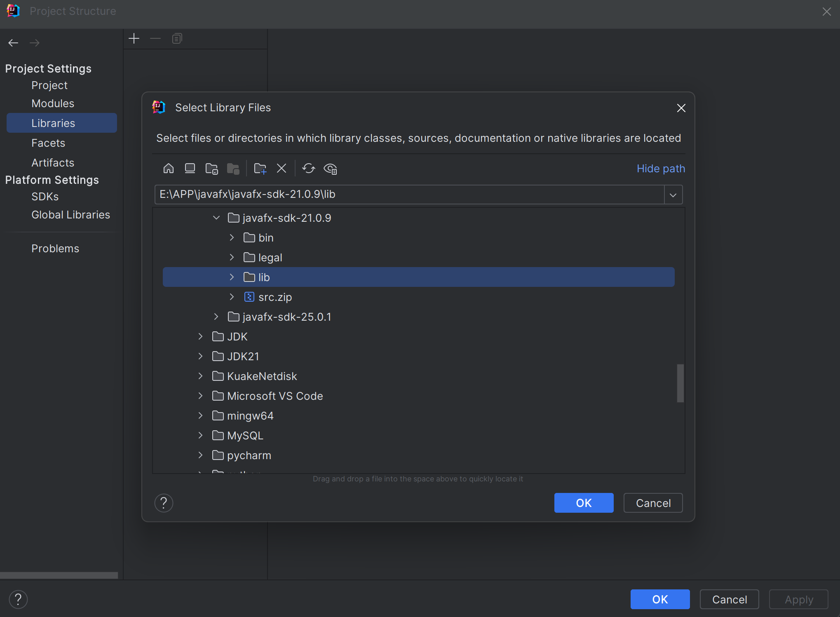Close the Select Library Files dialog
Image resolution: width=840 pixels, height=617 pixels.
point(681,108)
